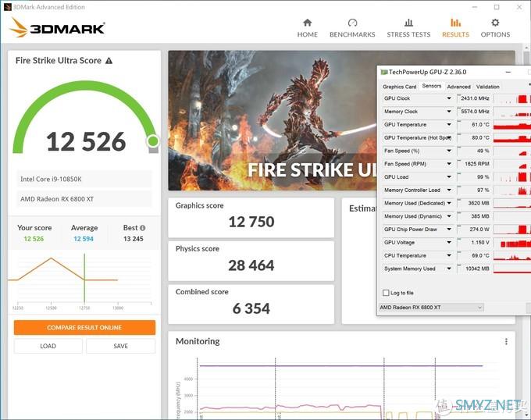Expand the GPU Clock sensor dropdown

449,98
